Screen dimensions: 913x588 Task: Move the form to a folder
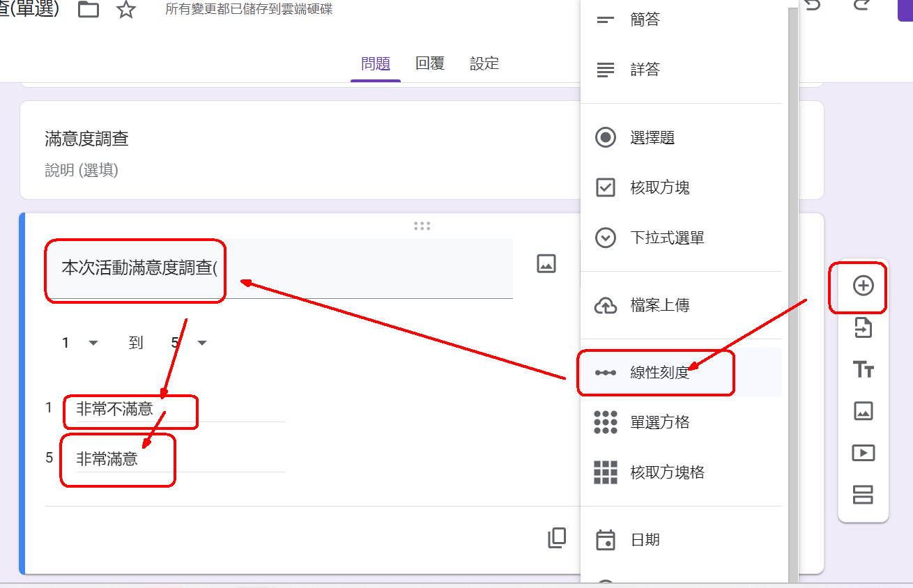click(x=89, y=10)
